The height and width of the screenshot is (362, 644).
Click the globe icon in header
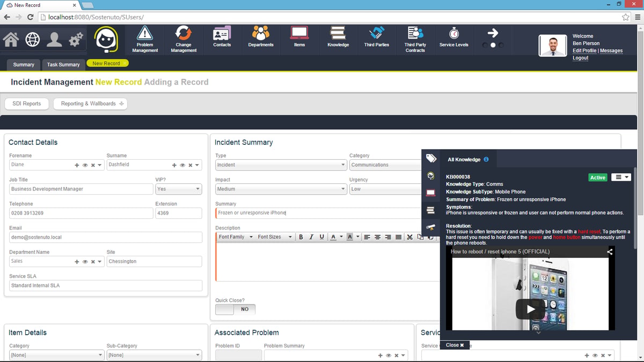[33, 40]
